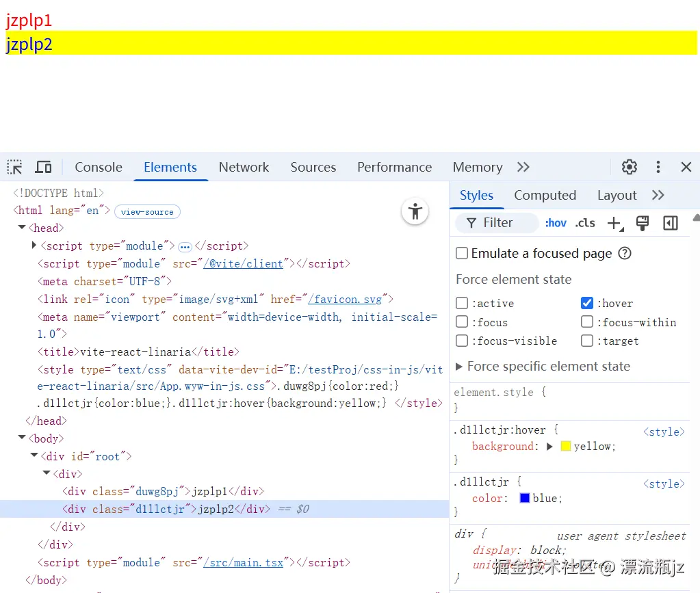Expand Force specific element state section
Viewport: 700px width, 593px height.
(x=459, y=366)
